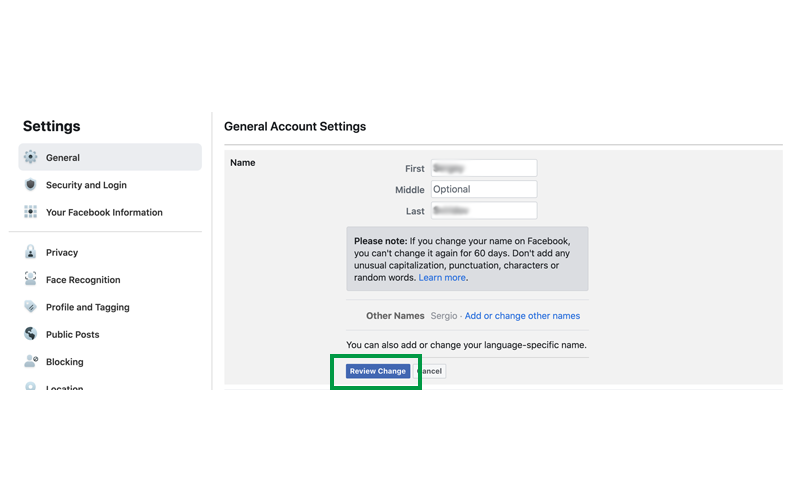
Task: Click the Middle name Optional field
Action: pyautogui.click(x=484, y=189)
